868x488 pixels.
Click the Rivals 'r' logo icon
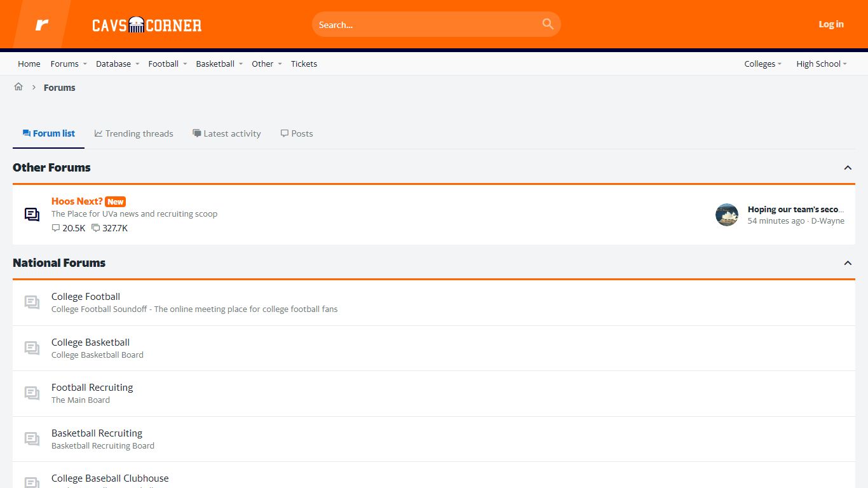(42, 25)
